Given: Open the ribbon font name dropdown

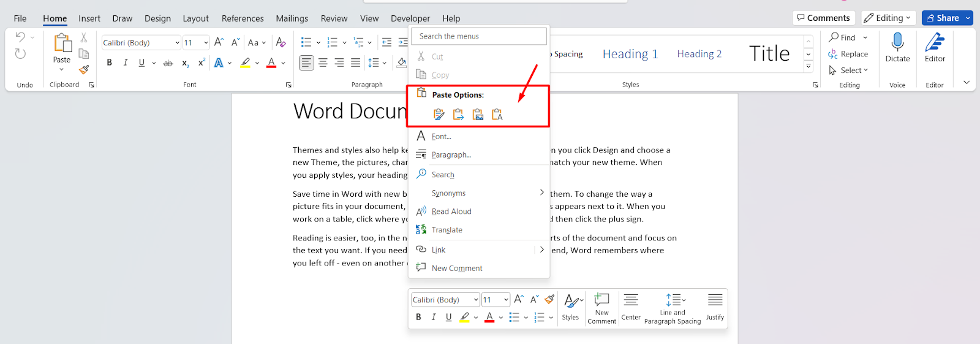Looking at the screenshot, I should [177, 42].
